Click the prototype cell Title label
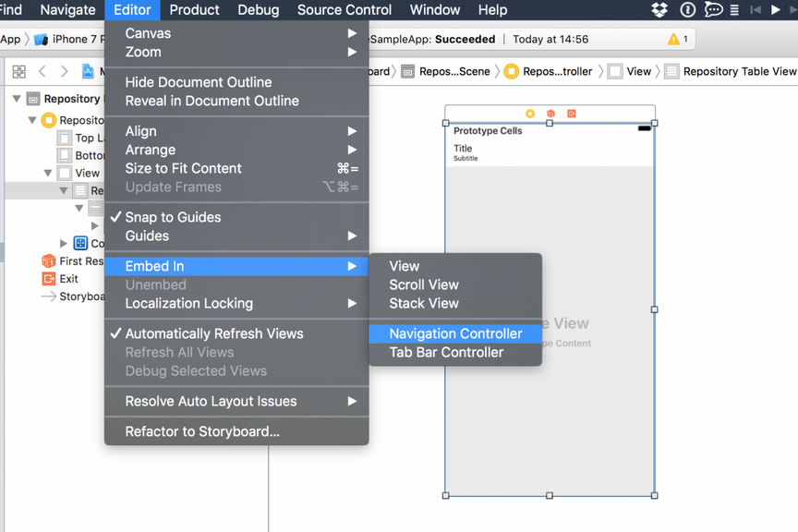This screenshot has width=798, height=532. (463, 149)
